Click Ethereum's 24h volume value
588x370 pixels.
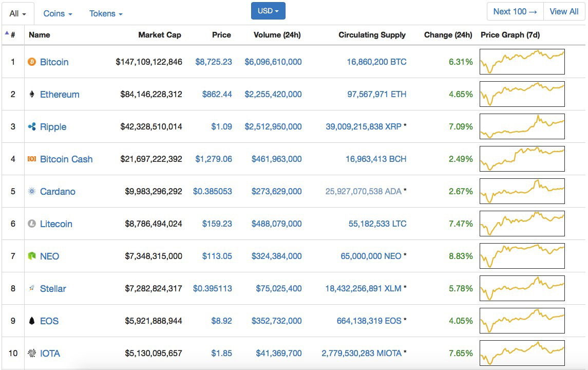coord(273,95)
